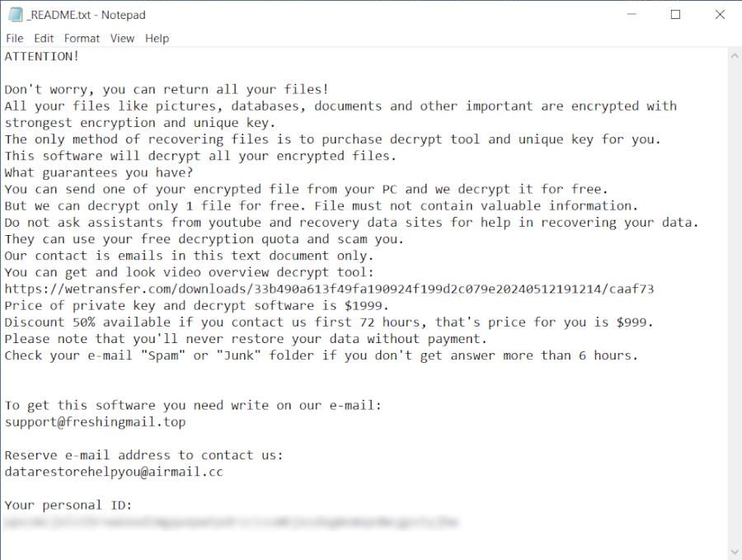This screenshot has width=742, height=560.
Task: Place cursor in the wetransfer URL line
Action: (x=330, y=289)
